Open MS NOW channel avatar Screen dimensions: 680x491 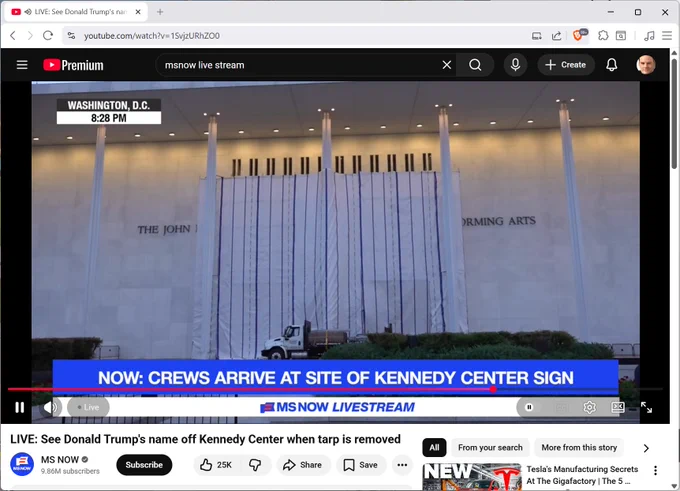(x=22, y=465)
